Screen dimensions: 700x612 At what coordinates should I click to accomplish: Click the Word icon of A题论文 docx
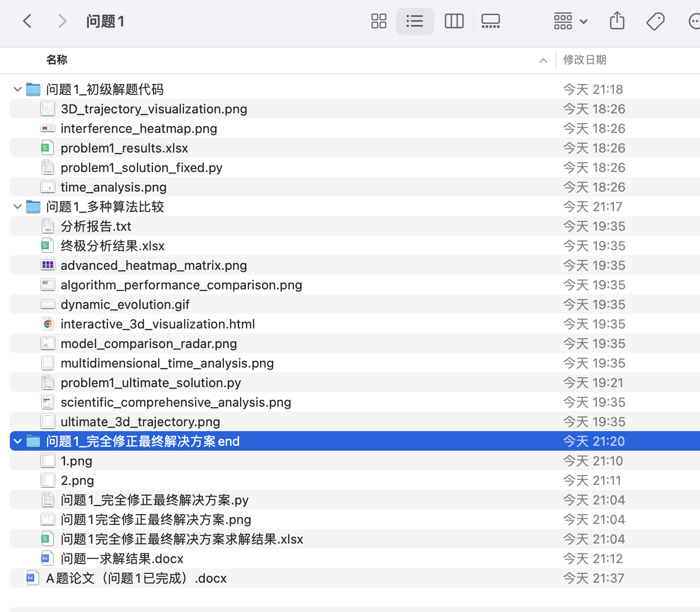pyautogui.click(x=33, y=578)
